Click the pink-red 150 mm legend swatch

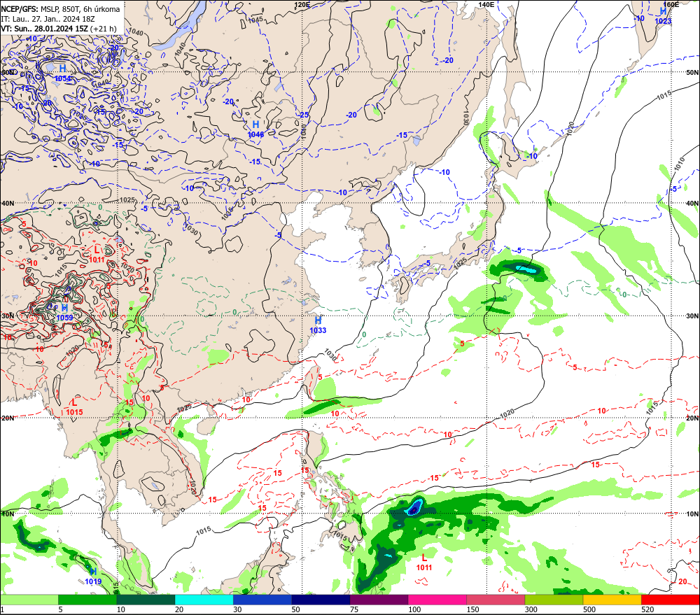(496, 600)
